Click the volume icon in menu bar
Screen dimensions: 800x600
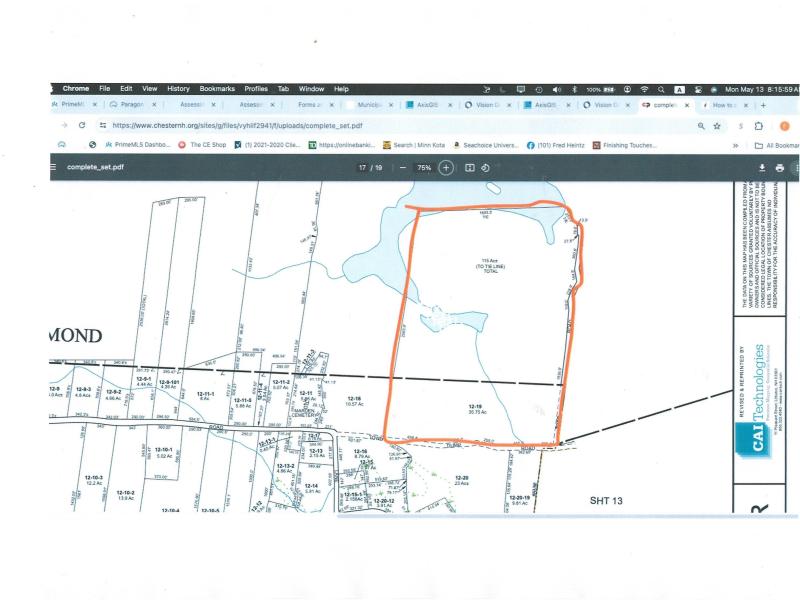tap(557, 89)
